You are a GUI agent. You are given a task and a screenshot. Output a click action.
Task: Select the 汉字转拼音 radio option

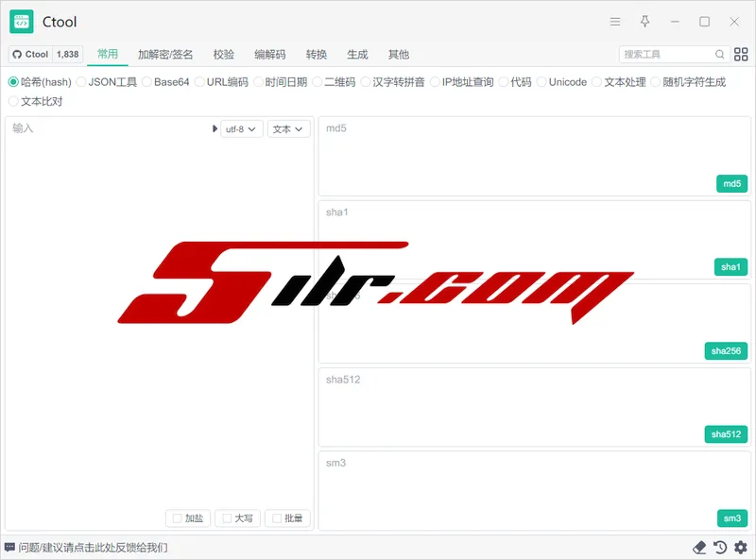coord(393,82)
